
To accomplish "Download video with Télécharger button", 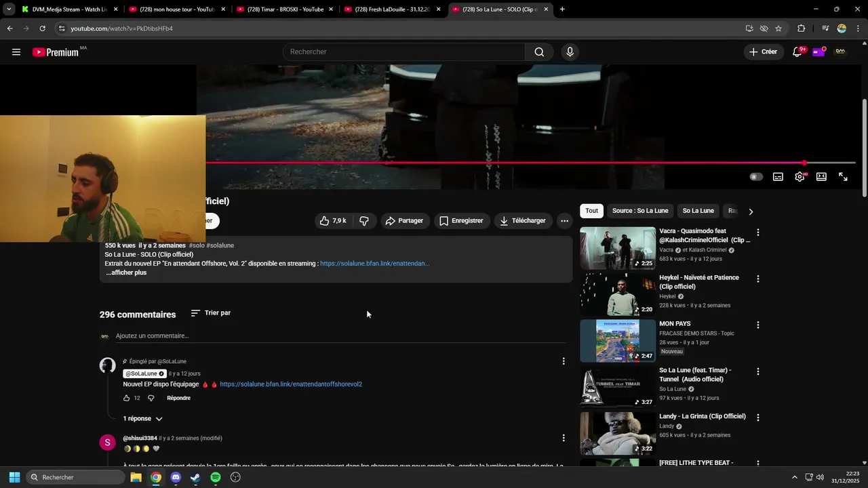I will (x=523, y=221).
